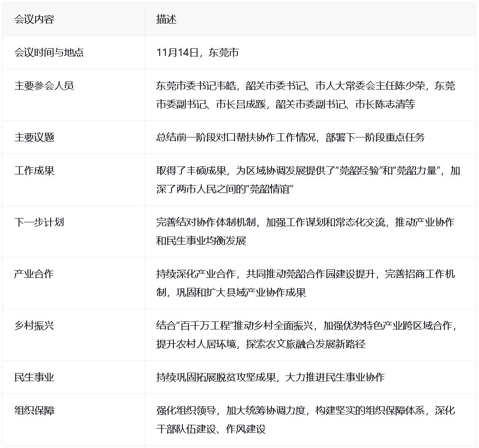Select the 民生事业 row label
Image resolution: width=479 pixels, height=448 pixels.
click(x=34, y=377)
